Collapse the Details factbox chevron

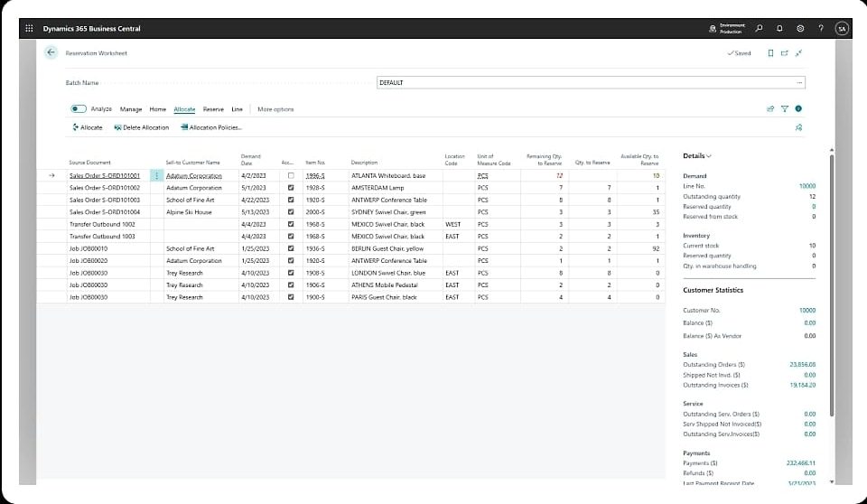tap(709, 156)
